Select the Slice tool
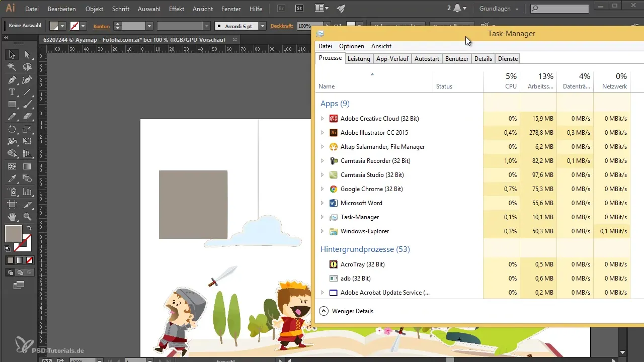 (x=27, y=204)
